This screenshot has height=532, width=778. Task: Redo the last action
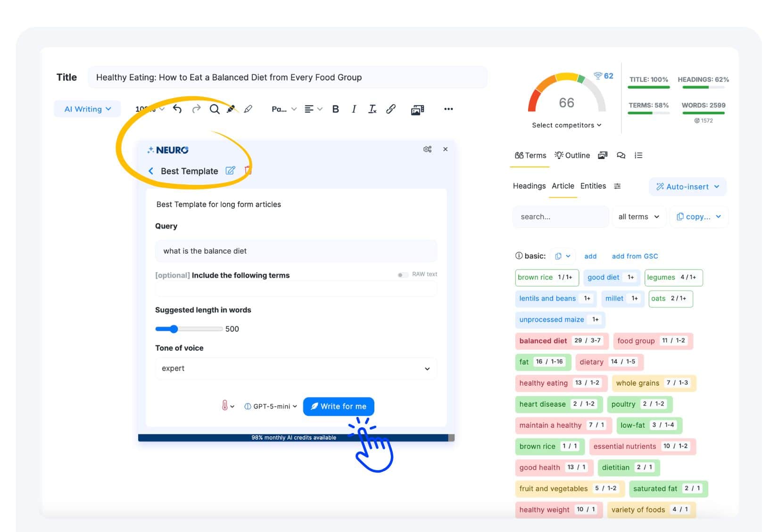(196, 109)
